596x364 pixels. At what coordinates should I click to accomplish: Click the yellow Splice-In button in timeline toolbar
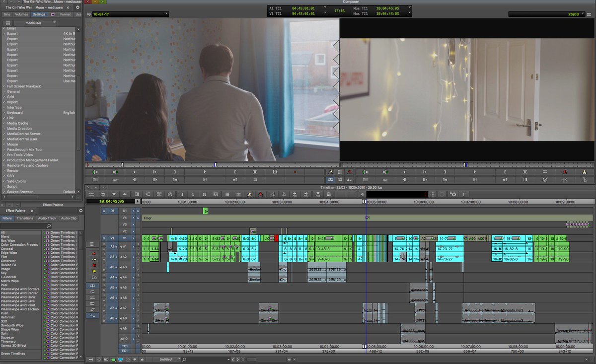click(x=249, y=194)
